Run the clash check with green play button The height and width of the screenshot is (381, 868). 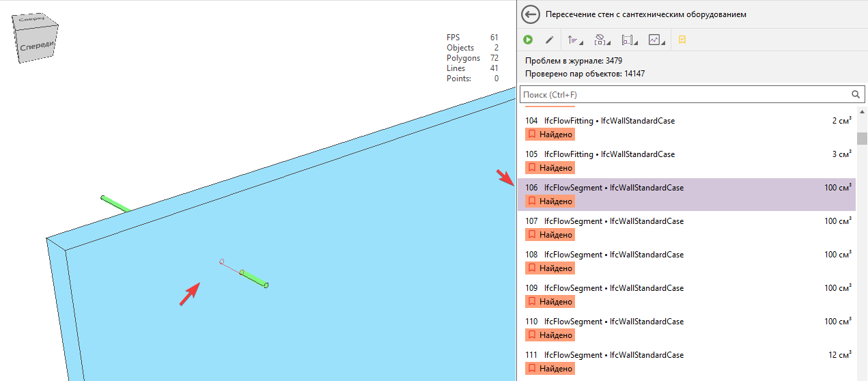tap(528, 40)
